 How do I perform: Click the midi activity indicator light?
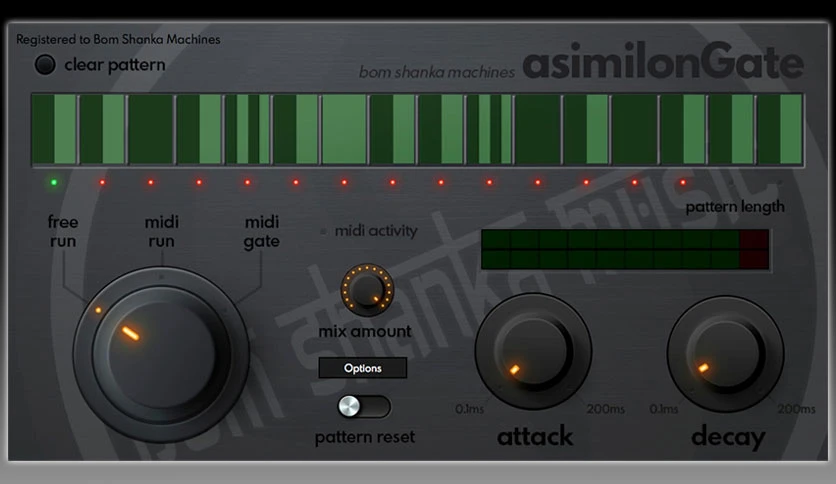(323, 231)
